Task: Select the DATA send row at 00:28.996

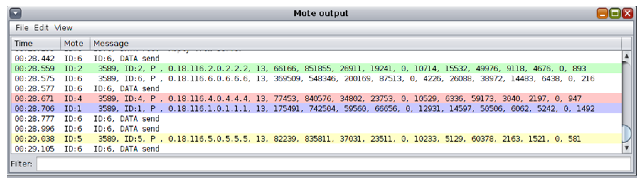Action: point(317,129)
